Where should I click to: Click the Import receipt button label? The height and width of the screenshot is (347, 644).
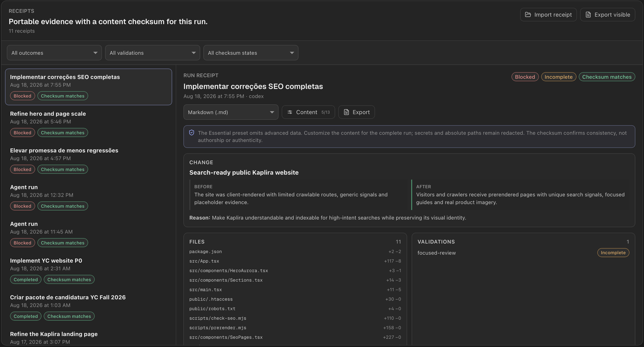pos(553,15)
